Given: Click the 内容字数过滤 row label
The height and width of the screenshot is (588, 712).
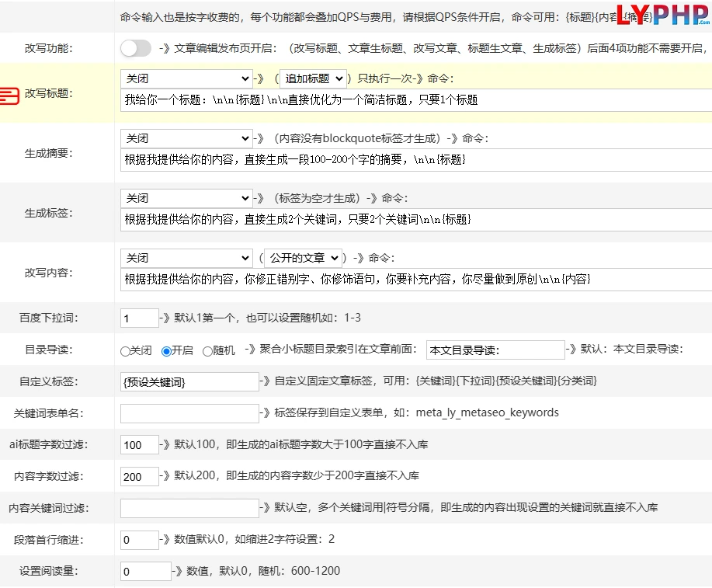Looking at the screenshot, I should [49, 477].
